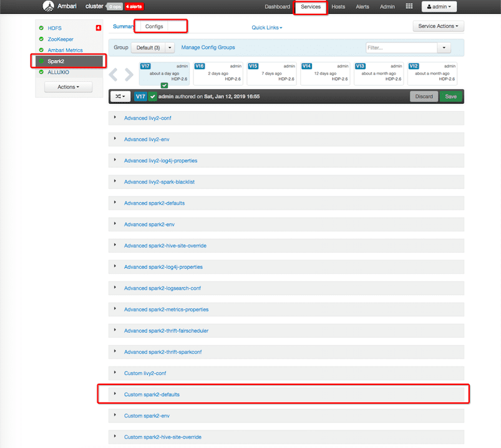Click the Ambari logo icon

(49, 6)
